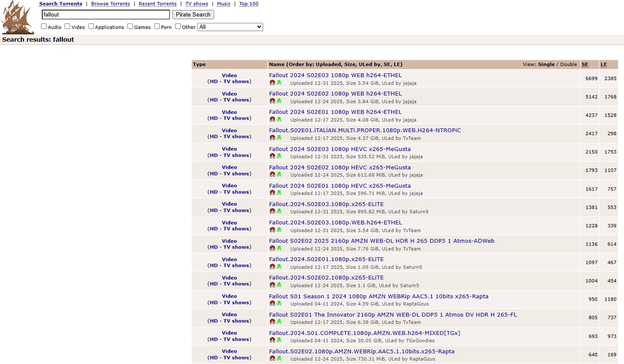This screenshot has width=624, height=364.
Task: Click green skull for S02E03 HEVC x265-MeGusta
Action: (x=279, y=157)
